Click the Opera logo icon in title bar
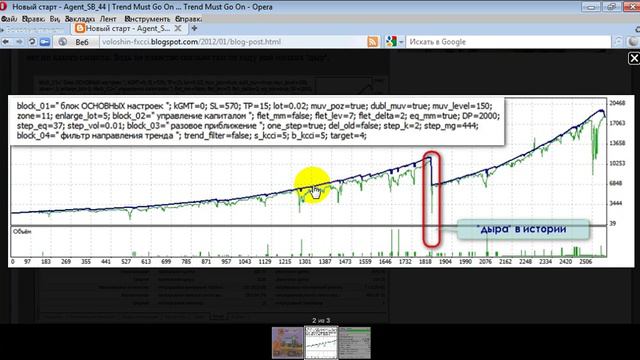Viewport: 640px width, 360px height. pos(4,6)
